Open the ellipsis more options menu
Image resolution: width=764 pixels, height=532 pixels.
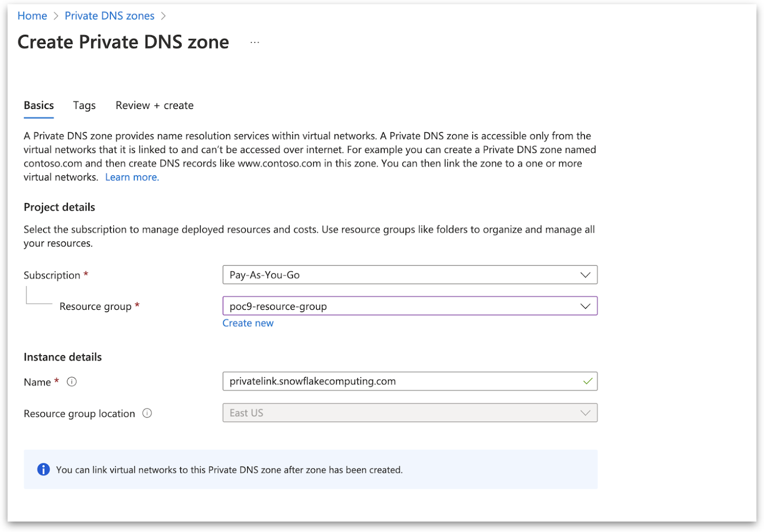[x=255, y=43]
